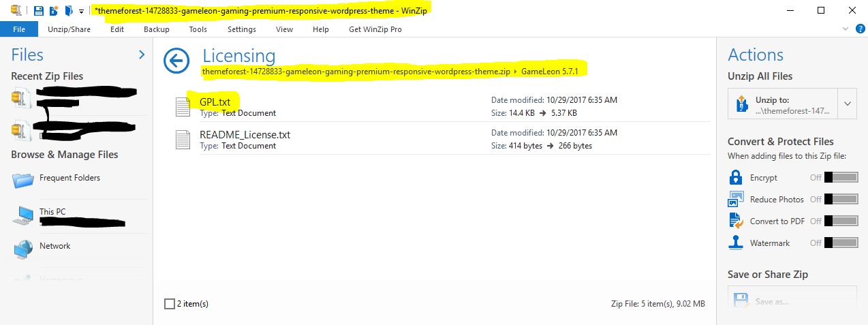The width and height of the screenshot is (868, 325).
Task: Click the Zip File 5 item(s), 9.02 MB status
Action: tap(658, 304)
